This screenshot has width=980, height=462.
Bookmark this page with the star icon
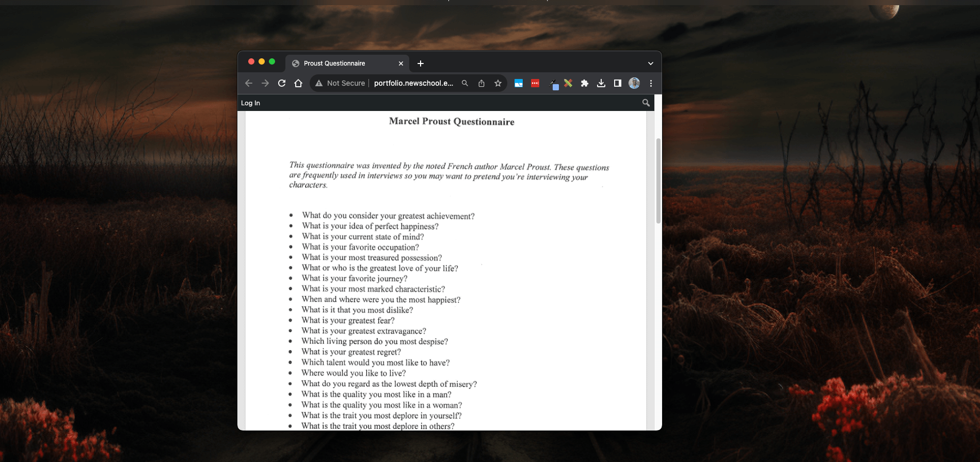[x=498, y=83]
